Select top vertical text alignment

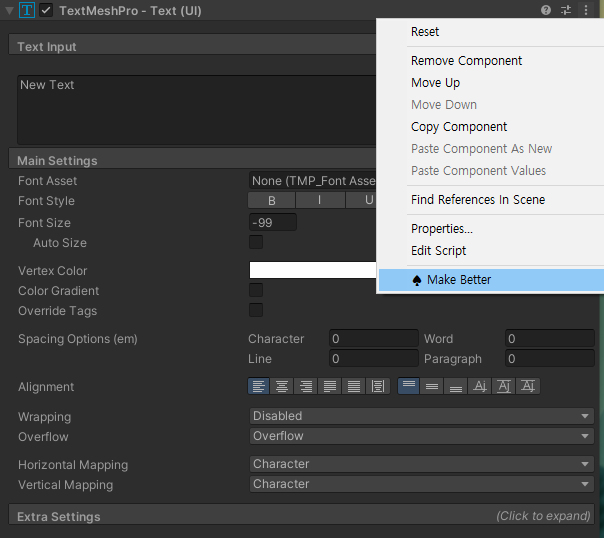pyautogui.click(x=409, y=386)
